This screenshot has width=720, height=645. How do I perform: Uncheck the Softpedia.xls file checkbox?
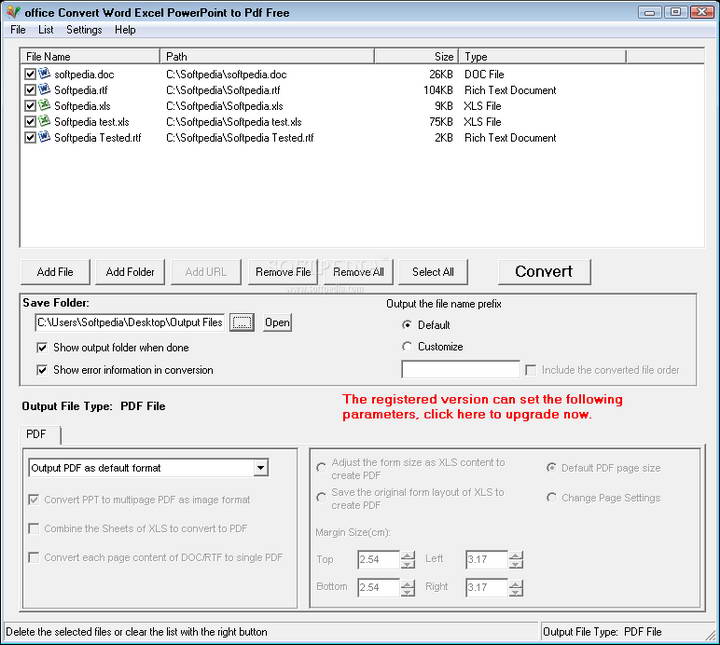30,106
